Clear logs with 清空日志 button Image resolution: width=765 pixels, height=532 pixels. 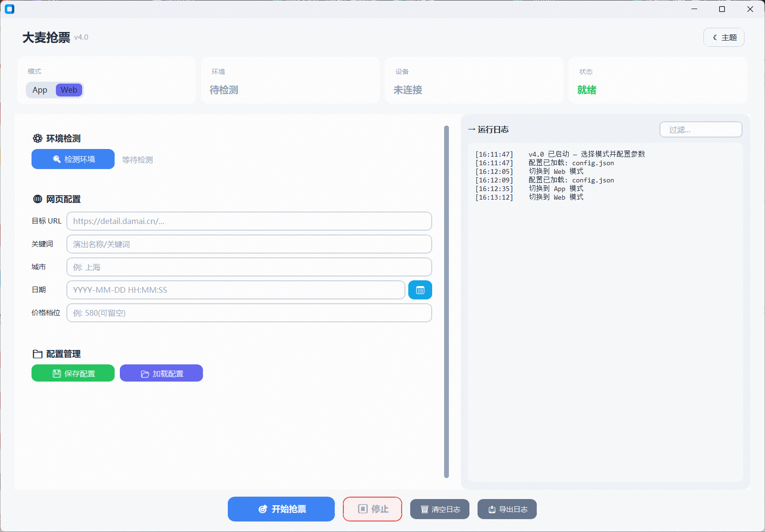440,509
